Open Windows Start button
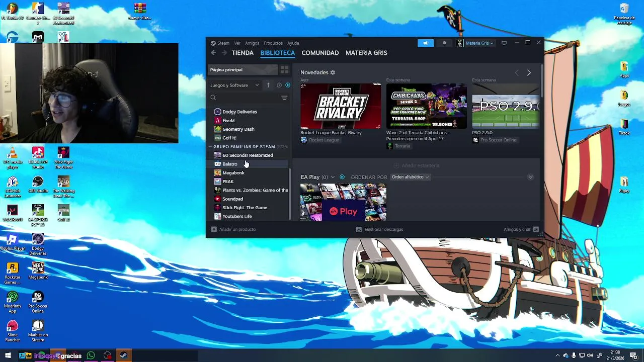644x362 pixels. click(x=8, y=355)
